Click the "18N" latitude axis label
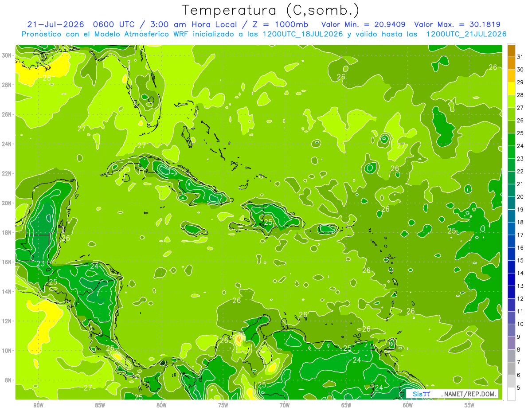The height and width of the screenshot is (411, 532). tap(7, 232)
